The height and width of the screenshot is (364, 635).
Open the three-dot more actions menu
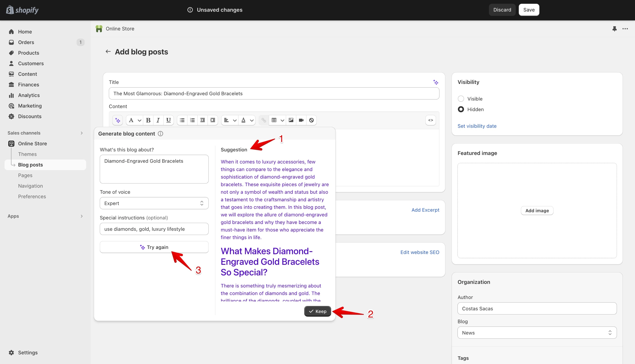click(x=625, y=29)
